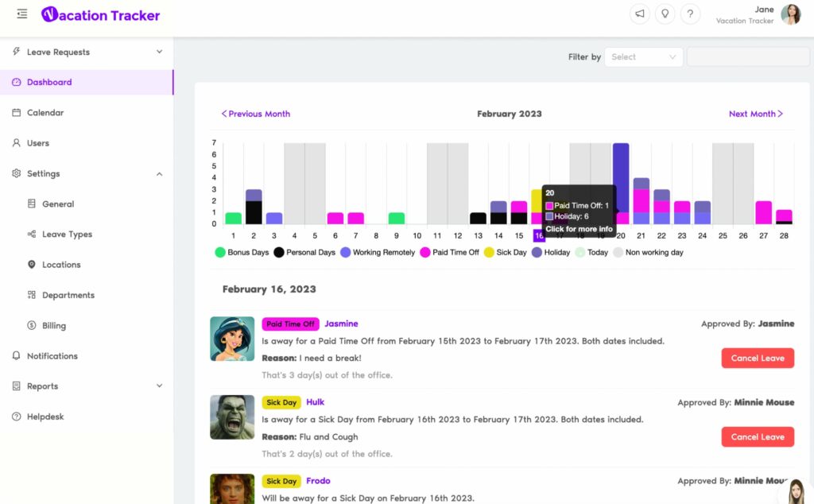Open the Users page
Viewport: 814px width, 504px height.
38,143
